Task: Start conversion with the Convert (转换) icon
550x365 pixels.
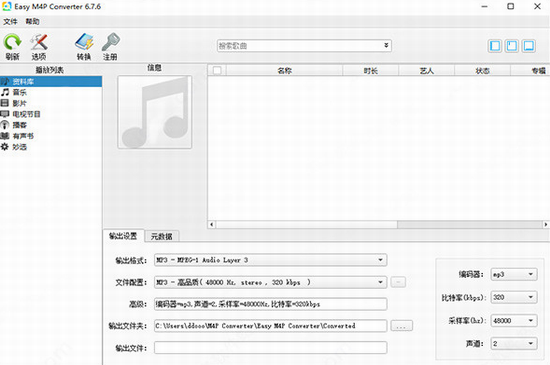Action: point(84,42)
